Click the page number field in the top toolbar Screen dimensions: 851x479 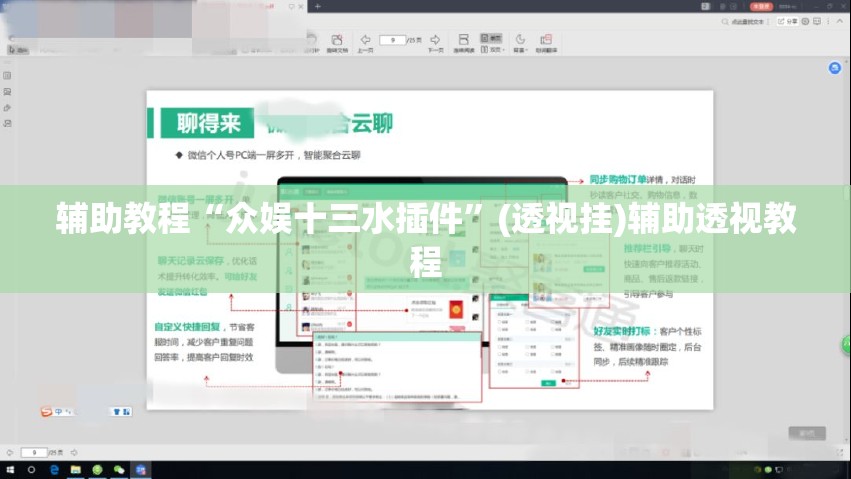coord(392,40)
